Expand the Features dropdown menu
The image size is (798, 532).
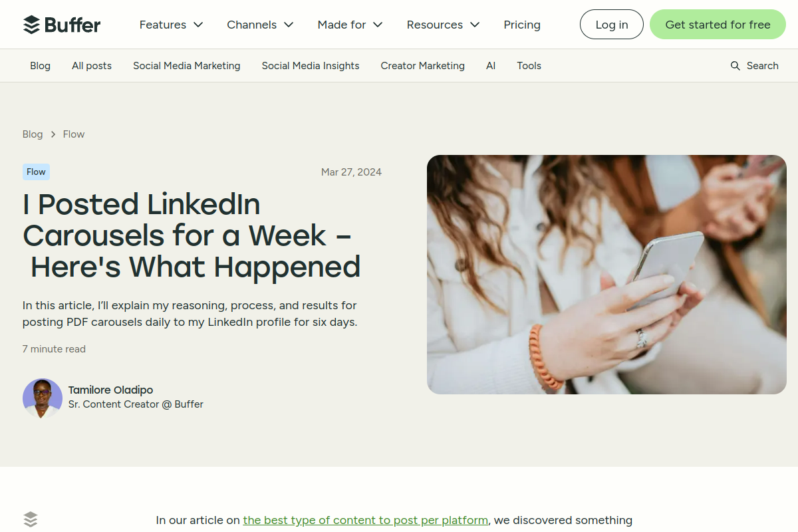[x=171, y=25]
